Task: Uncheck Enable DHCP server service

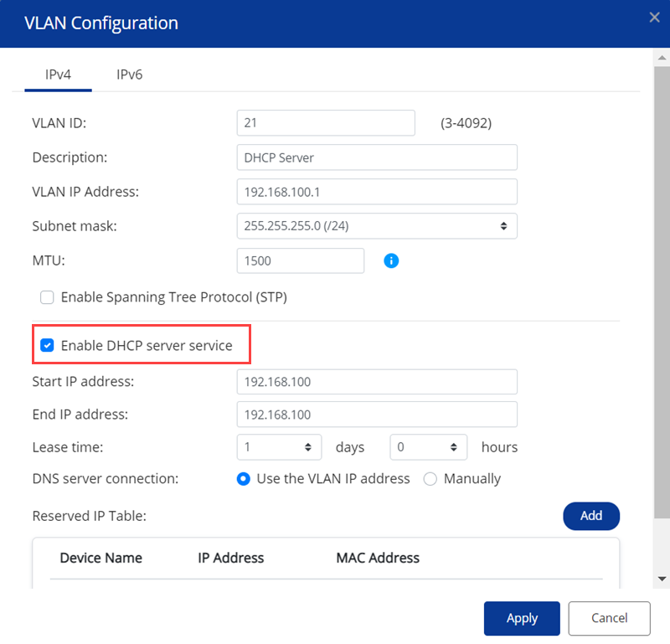Action: click(48, 345)
